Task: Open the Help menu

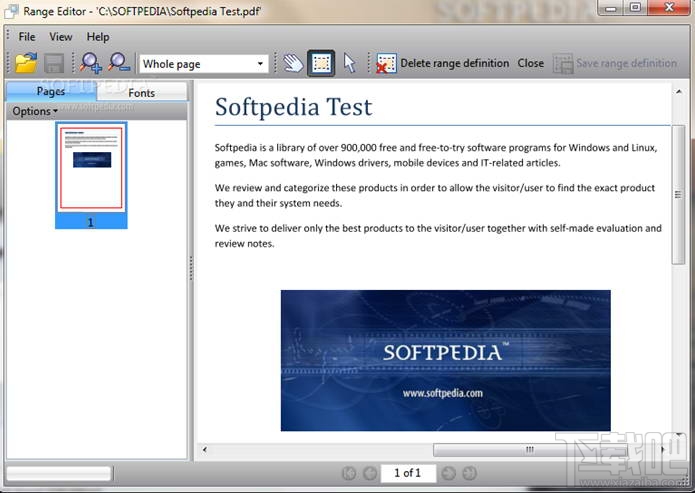Action: point(98,37)
